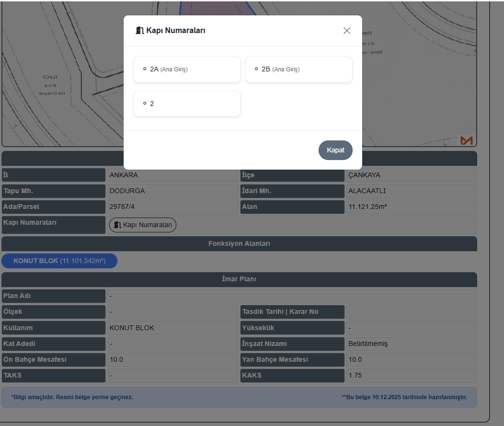
Task: Open the blue KONUT BLOK function area pill
Action: (x=59, y=261)
